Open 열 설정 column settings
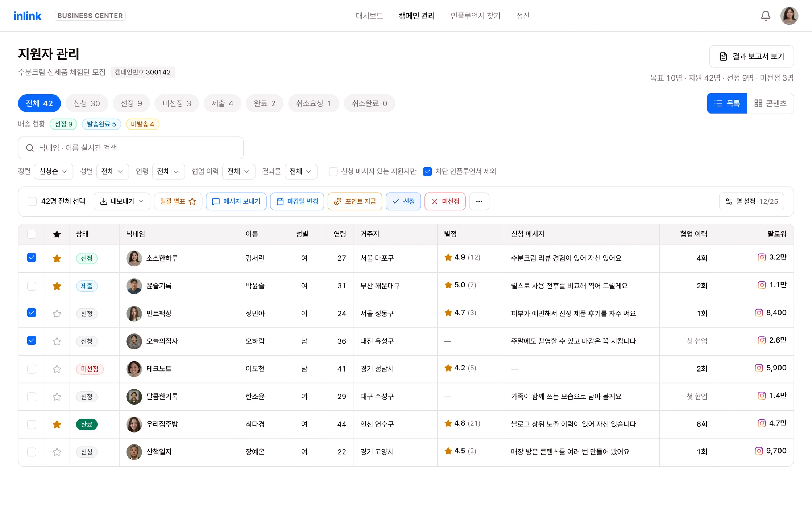The image size is (812, 508). coord(751,201)
